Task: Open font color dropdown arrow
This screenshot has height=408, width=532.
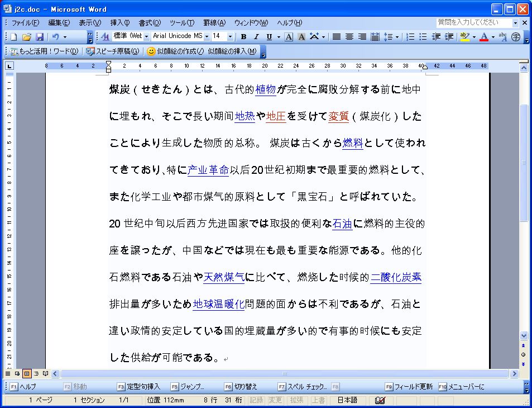Action: 493,37
